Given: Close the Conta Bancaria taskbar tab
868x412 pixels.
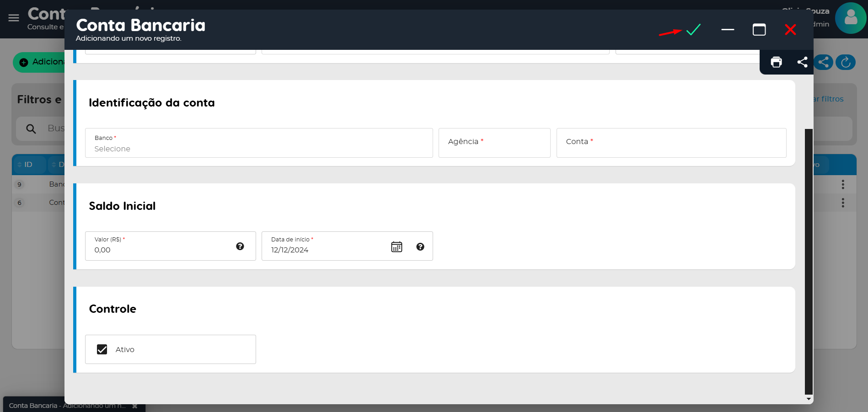Looking at the screenshot, I should click(x=135, y=406).
